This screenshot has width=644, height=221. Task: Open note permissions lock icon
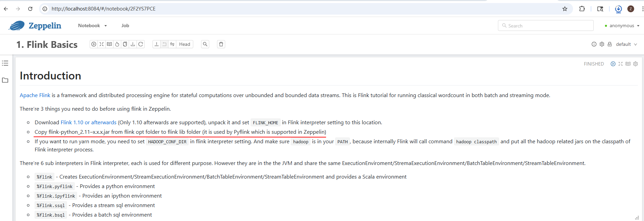pyautogui.click(x=610, y=44)
